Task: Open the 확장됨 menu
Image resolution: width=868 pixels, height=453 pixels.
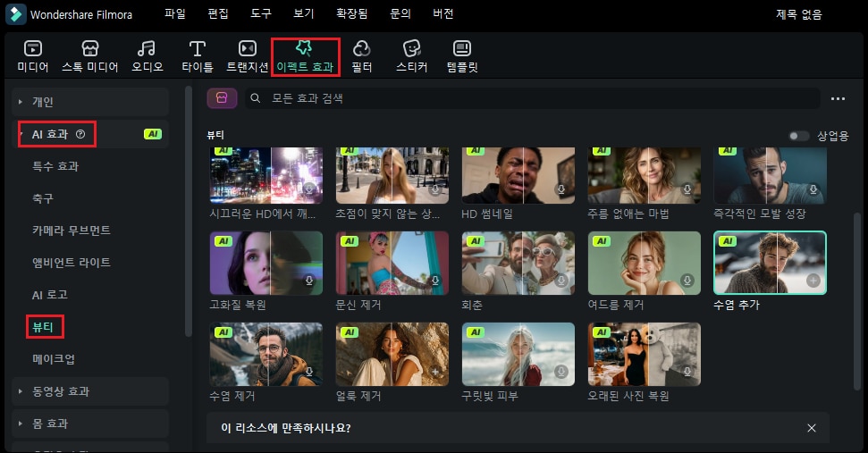Action: [352, 13]
